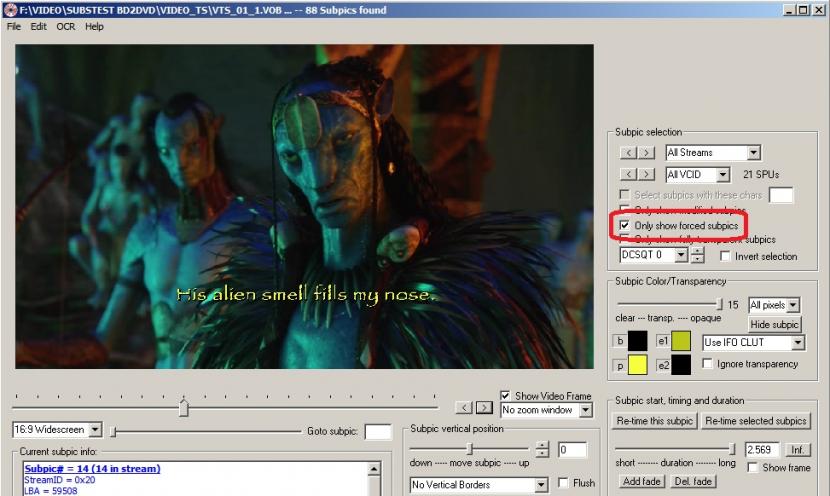Click previous arrow beside All VCID
The image size is (830, 496).
628,174
